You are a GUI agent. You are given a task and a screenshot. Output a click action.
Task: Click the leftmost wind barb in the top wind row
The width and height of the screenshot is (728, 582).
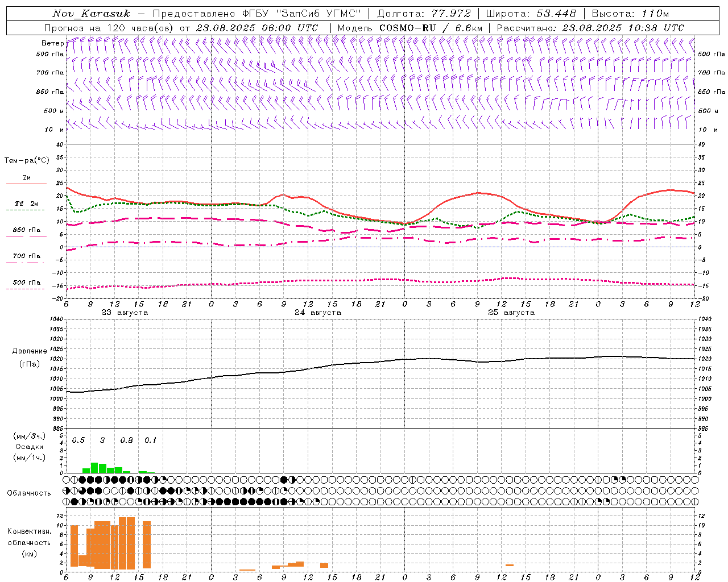(69, 43)
